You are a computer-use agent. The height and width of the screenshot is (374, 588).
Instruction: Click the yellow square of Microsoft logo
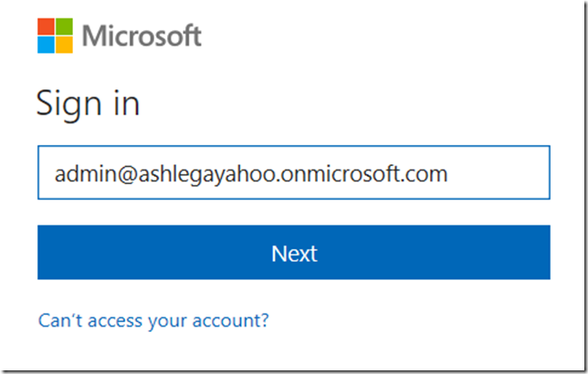(64, 45)
